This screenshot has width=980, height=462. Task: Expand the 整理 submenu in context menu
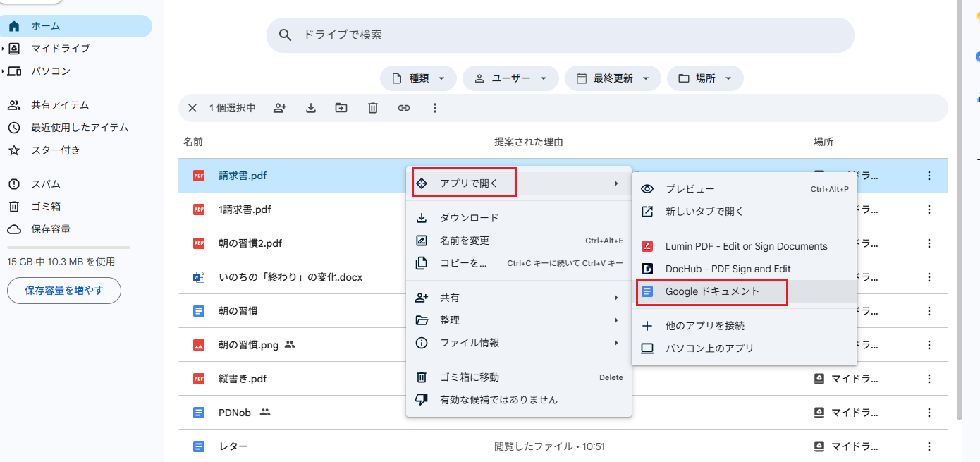519,320
